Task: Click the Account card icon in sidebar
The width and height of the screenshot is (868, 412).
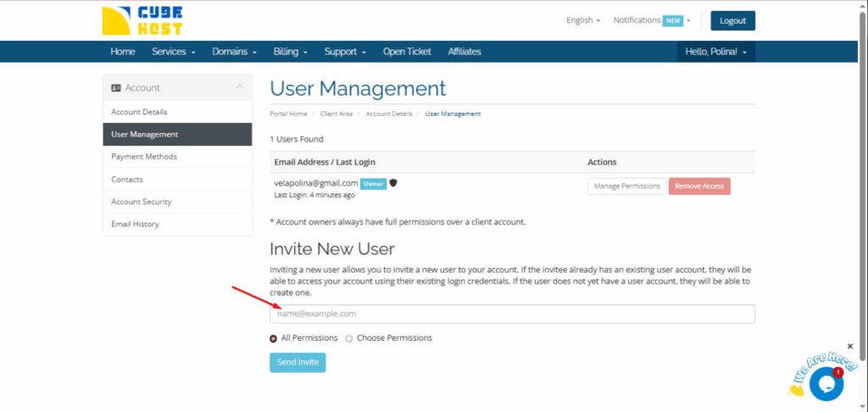Action: pyautogui.click(x=116, y=88)
